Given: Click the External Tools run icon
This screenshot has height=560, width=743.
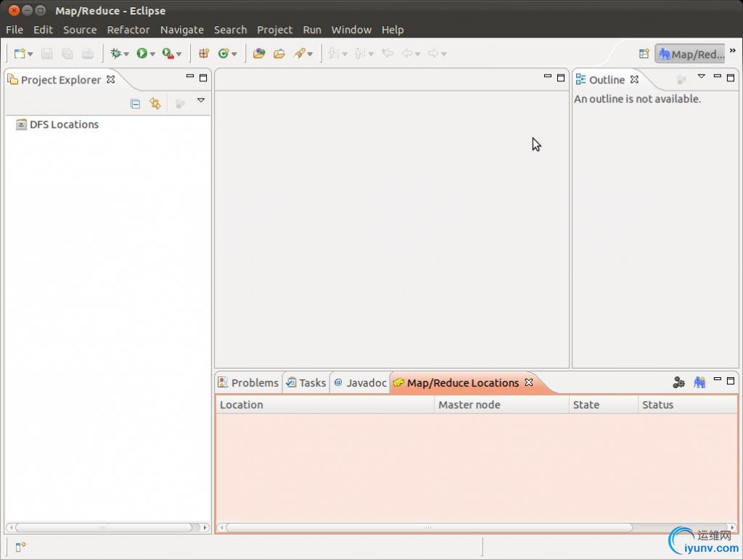Looking at the screenshot, I should point(168,53).
